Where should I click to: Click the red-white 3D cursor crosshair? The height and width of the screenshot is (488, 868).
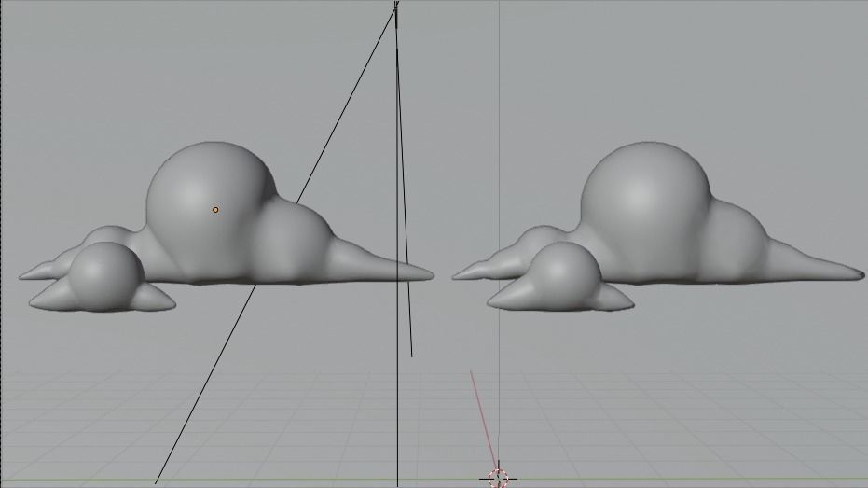(498, 478)
